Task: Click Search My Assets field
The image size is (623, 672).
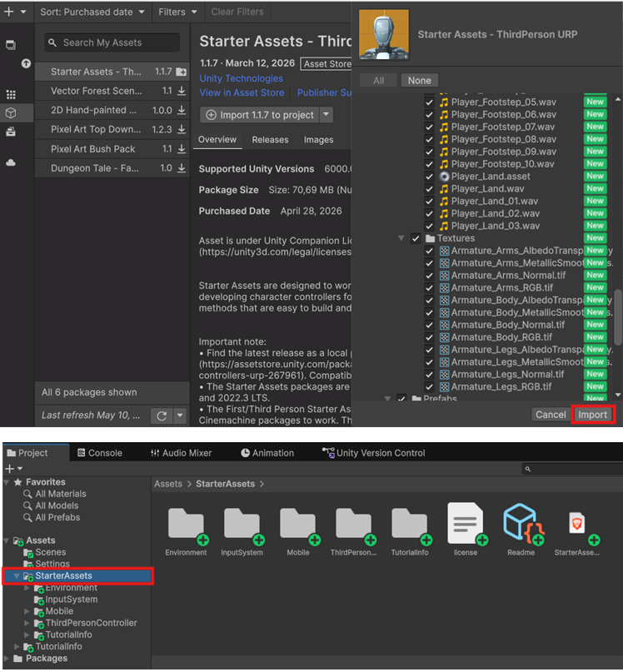Action: [112, 42]
